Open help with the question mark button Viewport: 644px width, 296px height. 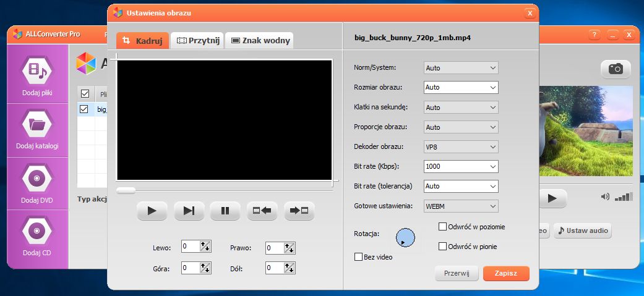(x=595, y=35)
